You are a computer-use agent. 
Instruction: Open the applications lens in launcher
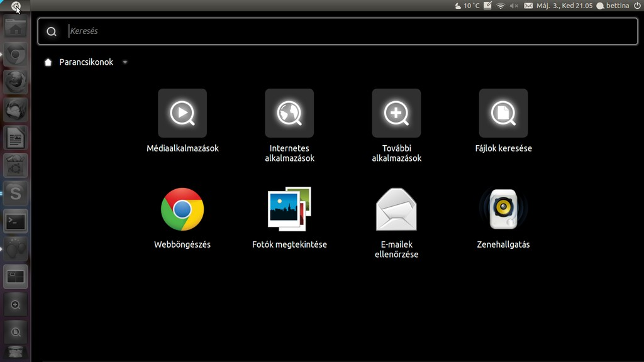[16, 305]
